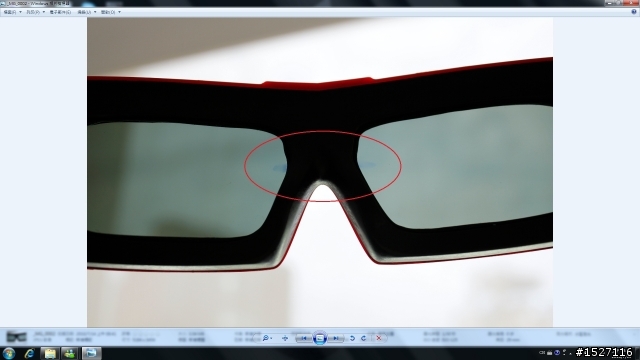Click the E-mail menu item

coord(60,12)
